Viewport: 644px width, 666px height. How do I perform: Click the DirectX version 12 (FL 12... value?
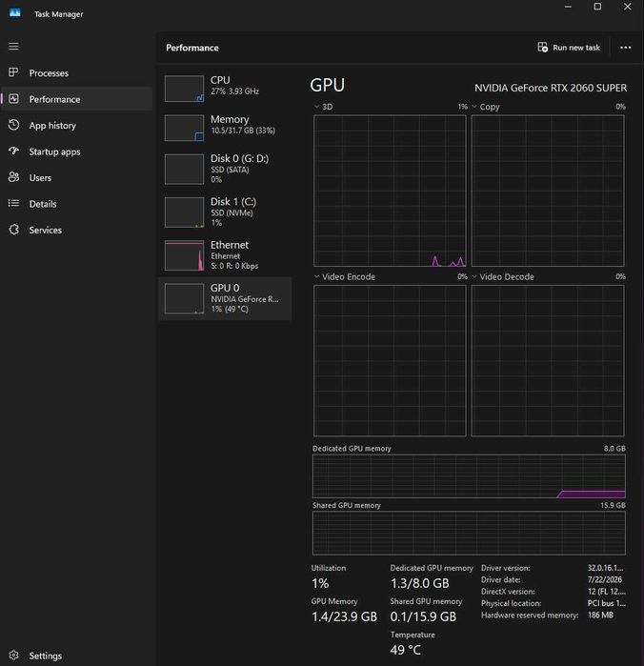click(607, 592)
